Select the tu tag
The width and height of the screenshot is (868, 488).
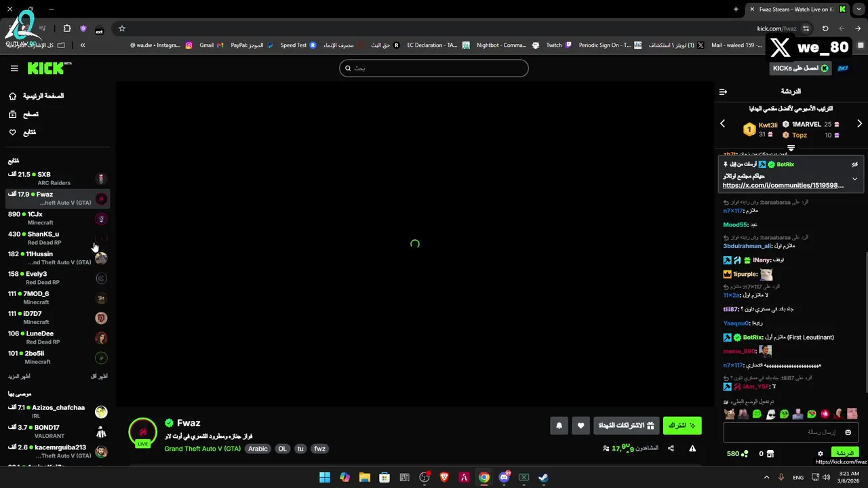300,449
